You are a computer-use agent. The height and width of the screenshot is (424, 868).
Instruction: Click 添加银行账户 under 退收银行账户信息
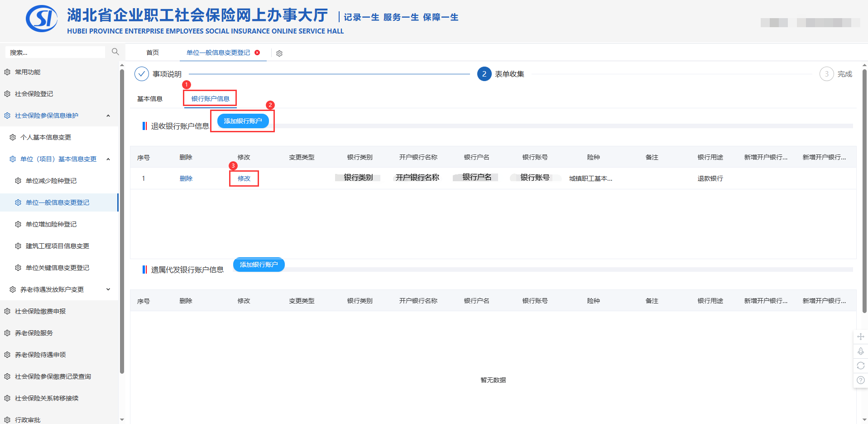[243, 121]
